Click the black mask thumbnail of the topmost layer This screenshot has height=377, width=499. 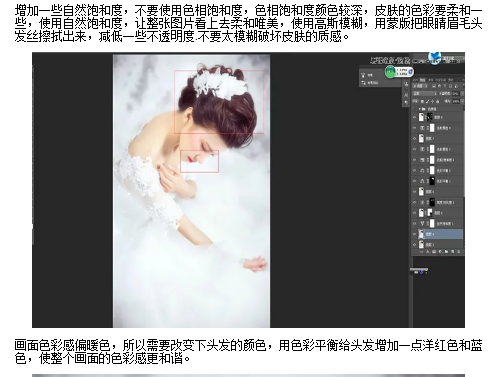(x=429, y=117)
